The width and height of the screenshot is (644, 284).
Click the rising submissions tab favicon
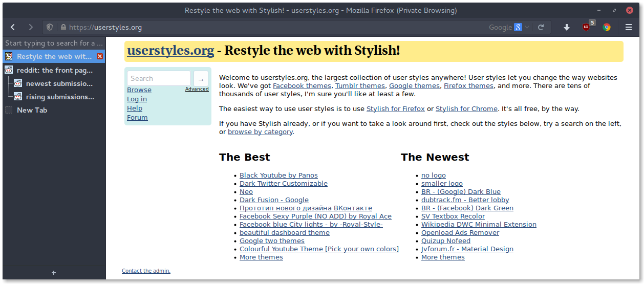(18, 97)
